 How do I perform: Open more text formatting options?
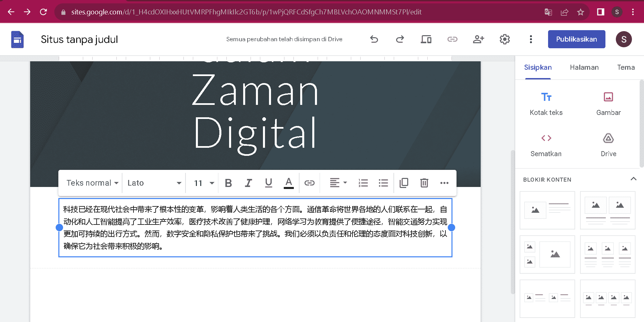pos(444,183)
